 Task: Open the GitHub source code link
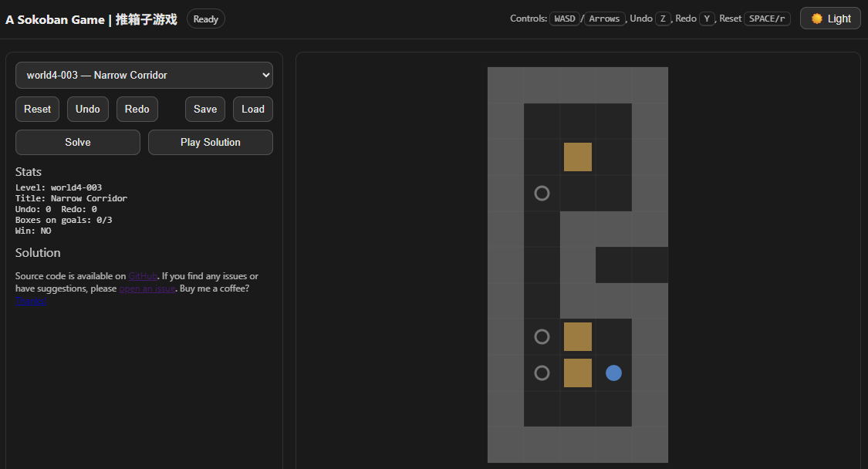click(143, 275)
